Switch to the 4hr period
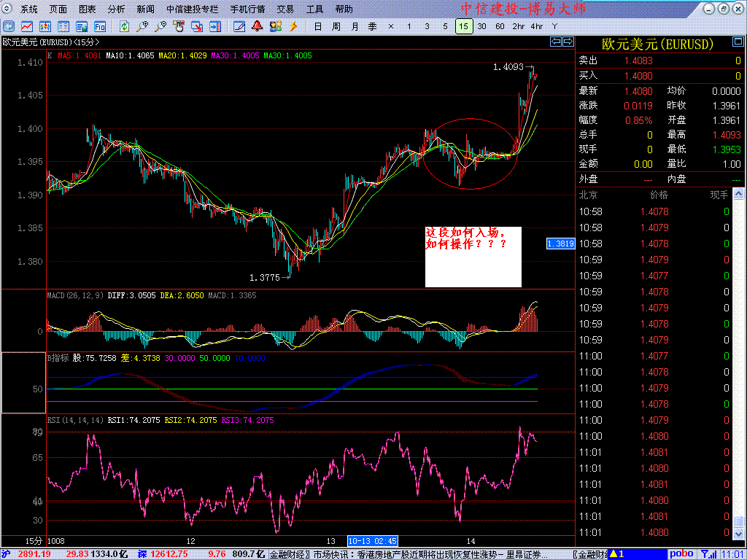The width and height of the screenshot is (747, 560). 536,27
